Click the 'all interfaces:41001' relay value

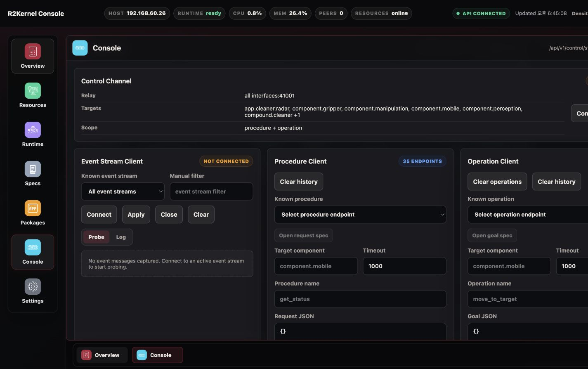[269, 96]
